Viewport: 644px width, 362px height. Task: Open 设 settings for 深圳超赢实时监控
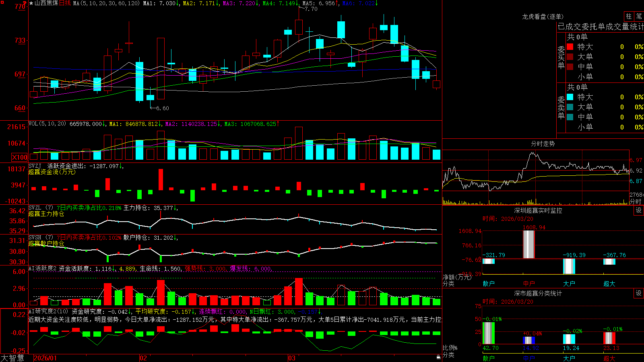[639, 210]
